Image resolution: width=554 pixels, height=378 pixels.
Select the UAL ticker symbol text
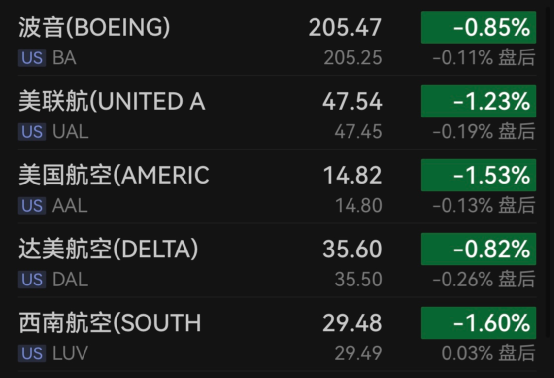point(70,132)
